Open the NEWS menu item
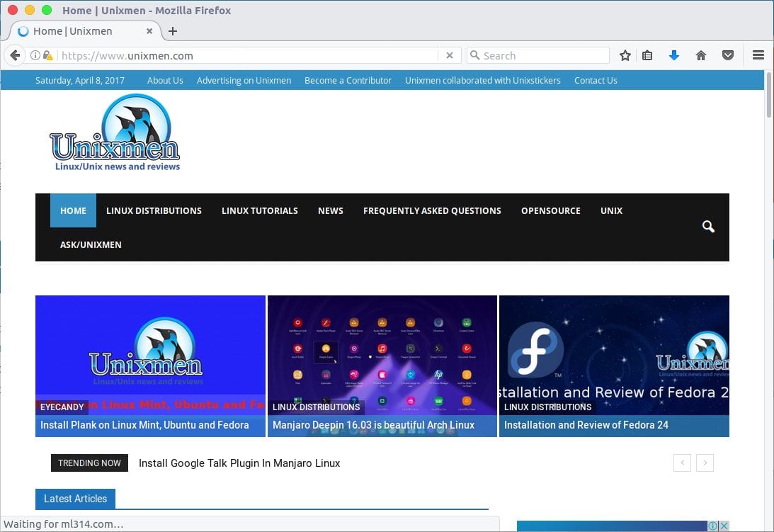Screen dimensions: 774x532 331,210
